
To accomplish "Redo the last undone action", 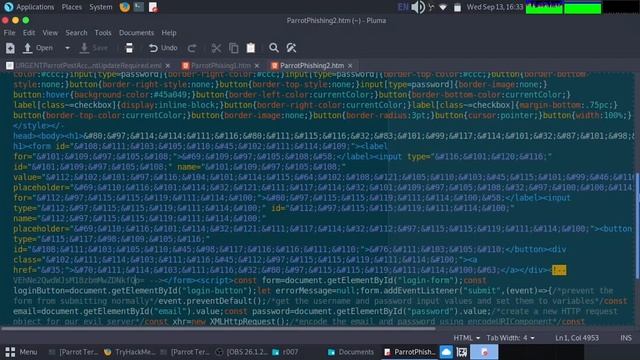I will [192, 48].
